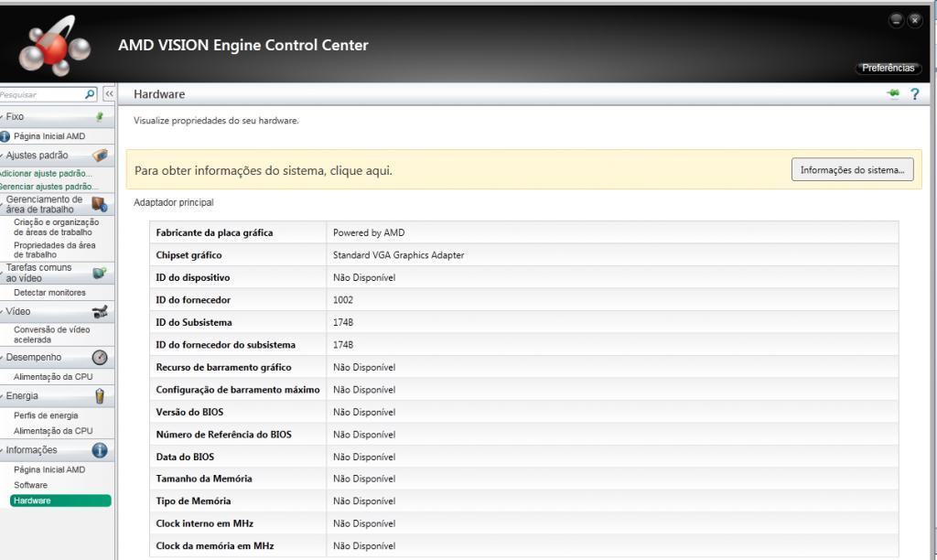Collapse the Desempenho section
937x560 pixels.
[2, 358]
